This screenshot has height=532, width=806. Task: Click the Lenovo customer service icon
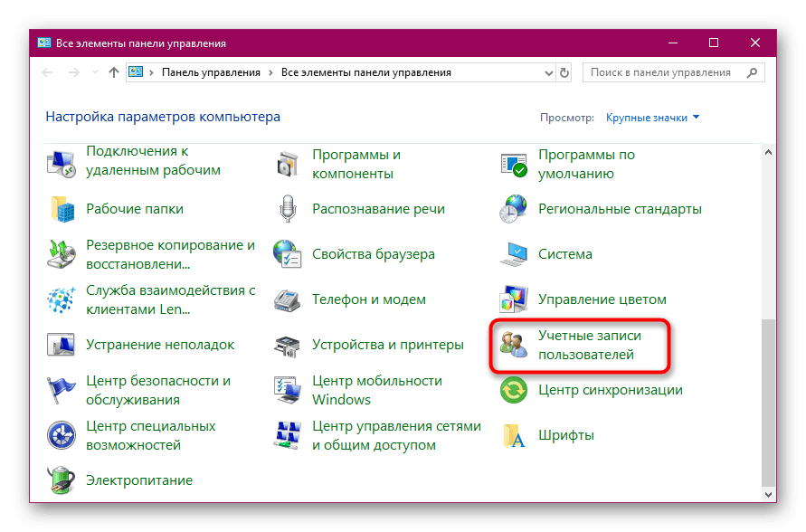[x=62, y=299]
